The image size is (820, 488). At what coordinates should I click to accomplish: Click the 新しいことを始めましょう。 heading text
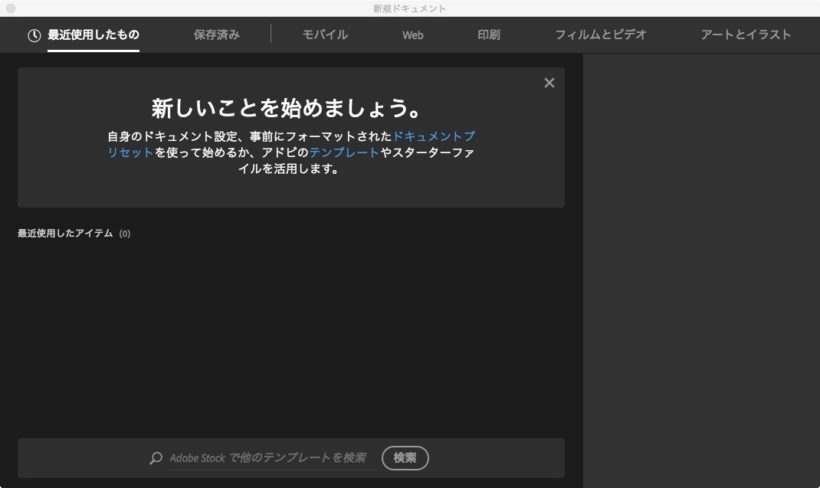tap(290, 107)
